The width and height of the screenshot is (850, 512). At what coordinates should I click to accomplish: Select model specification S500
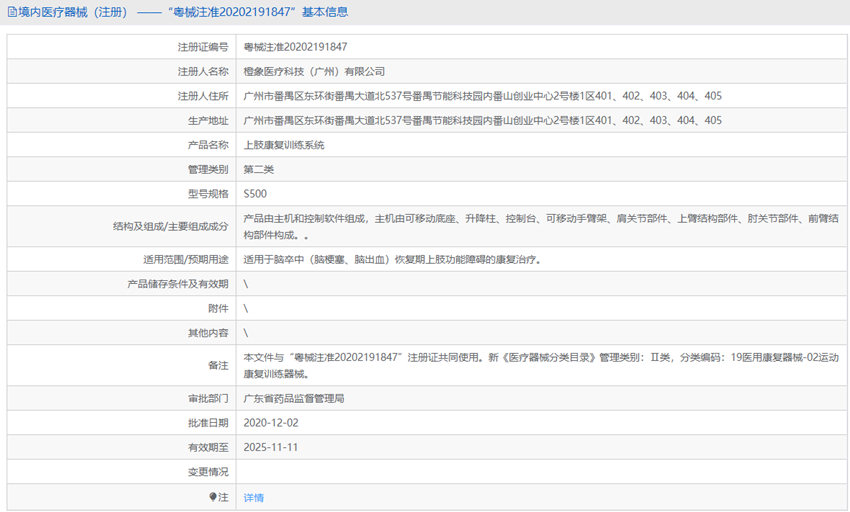pyautogui.click(x=255, y=194)
